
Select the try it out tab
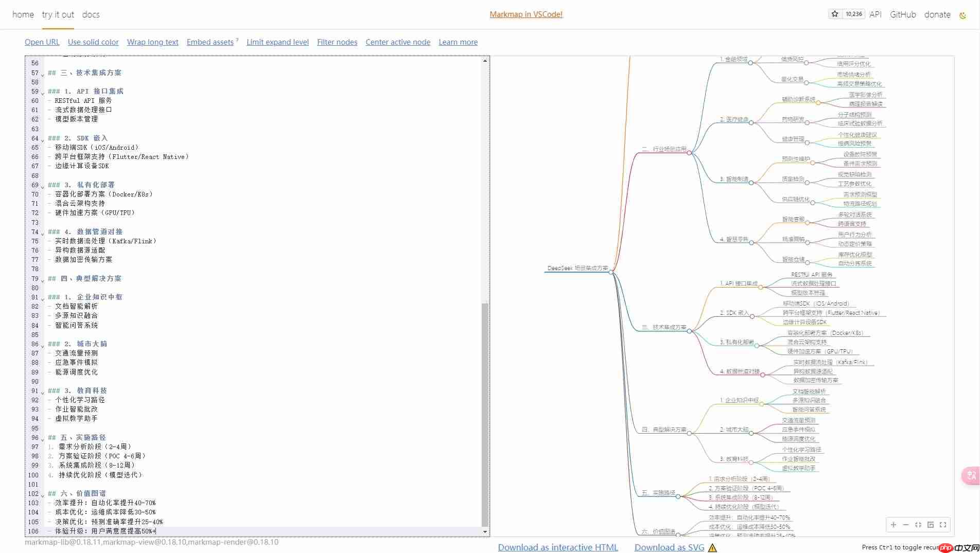58,14
